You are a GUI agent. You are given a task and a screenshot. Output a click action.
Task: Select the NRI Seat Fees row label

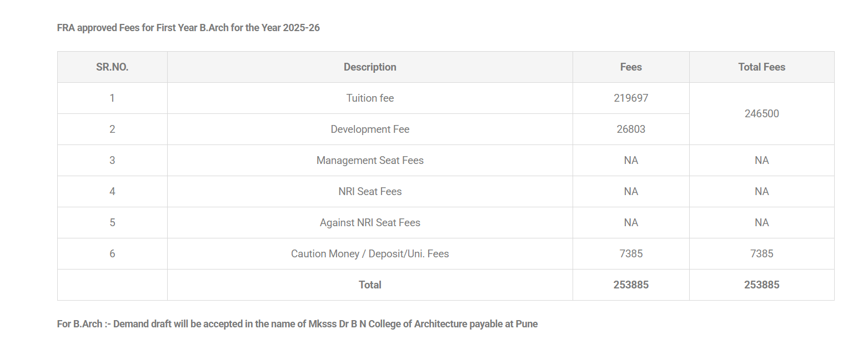pos(370,192)
